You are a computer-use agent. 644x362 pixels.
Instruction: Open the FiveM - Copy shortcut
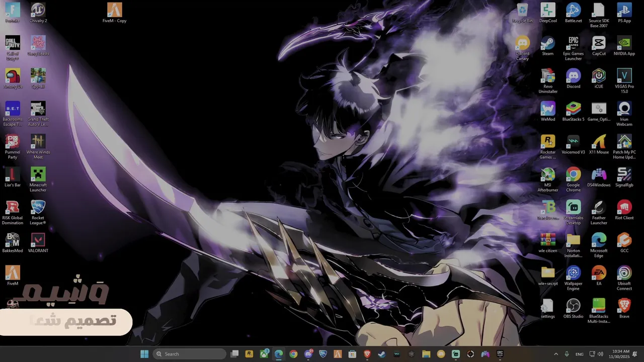[115, 13]
